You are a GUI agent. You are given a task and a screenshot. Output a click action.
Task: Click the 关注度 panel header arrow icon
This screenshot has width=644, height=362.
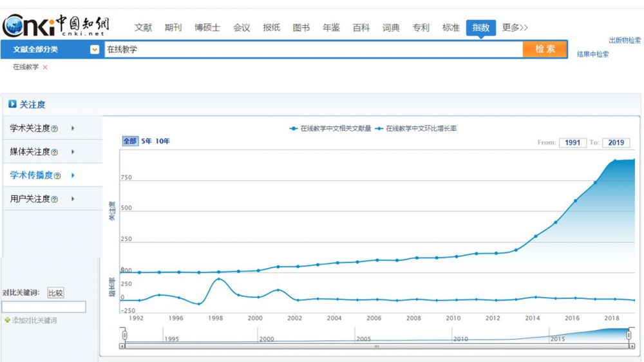pyautogui.click(x=12, y=104)
